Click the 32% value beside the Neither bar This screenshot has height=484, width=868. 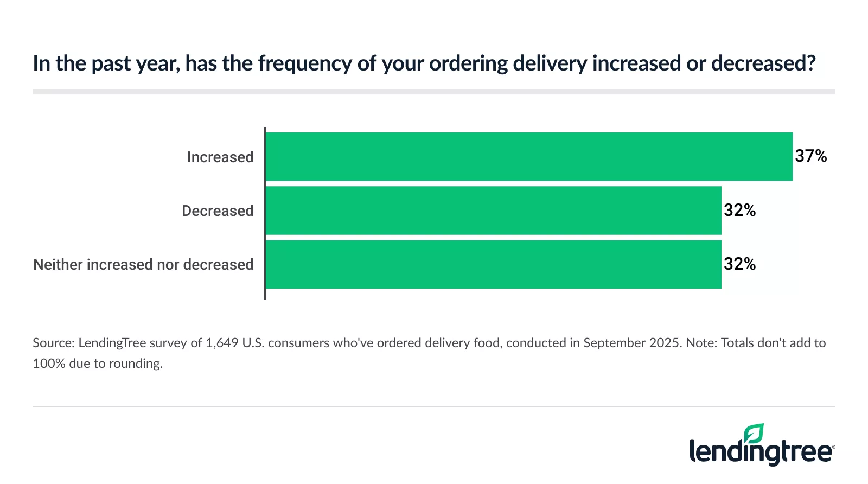(739, 264)
